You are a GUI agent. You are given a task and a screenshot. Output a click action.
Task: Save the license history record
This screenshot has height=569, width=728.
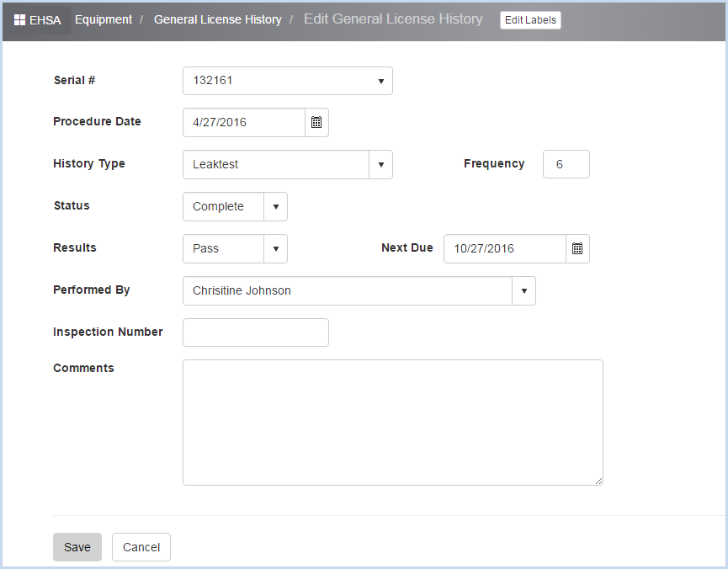tap(77, 547)
